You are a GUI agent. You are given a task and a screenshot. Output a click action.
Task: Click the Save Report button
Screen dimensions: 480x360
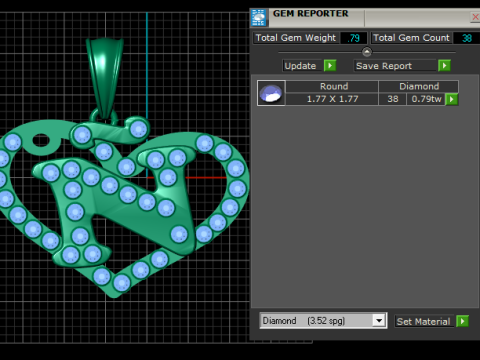[x=395, y=66]
